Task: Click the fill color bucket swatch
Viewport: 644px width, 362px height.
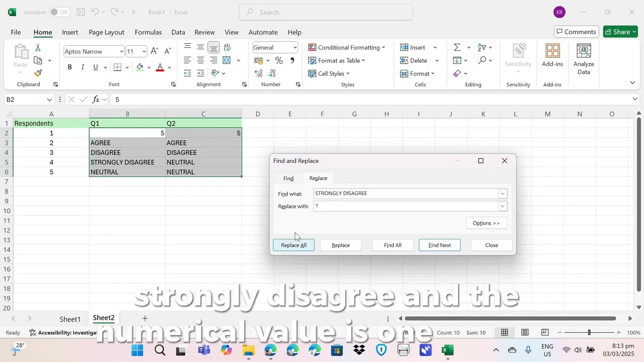Action: (x=140, y=67)
